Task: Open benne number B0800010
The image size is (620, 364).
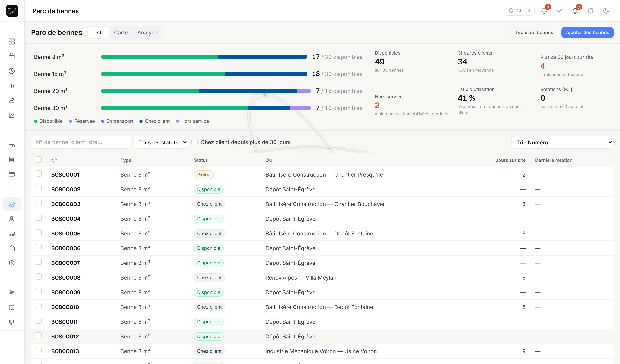Action: 65,307
